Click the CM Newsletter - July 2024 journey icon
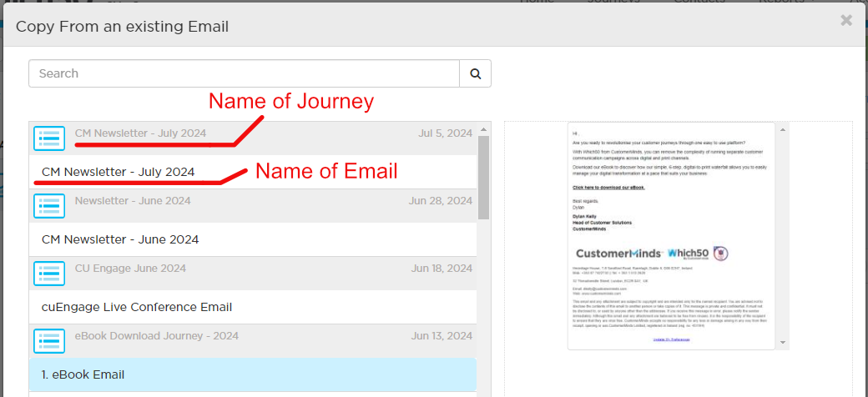 49,138
